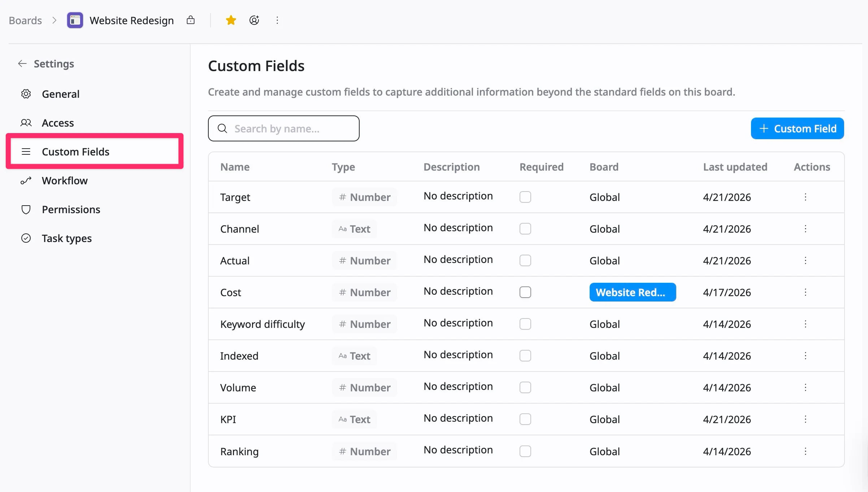Viewport: 868px width, 492px height.
Task: Toggle Required checkbox for Volume
Action: click(x=525, y=387)
